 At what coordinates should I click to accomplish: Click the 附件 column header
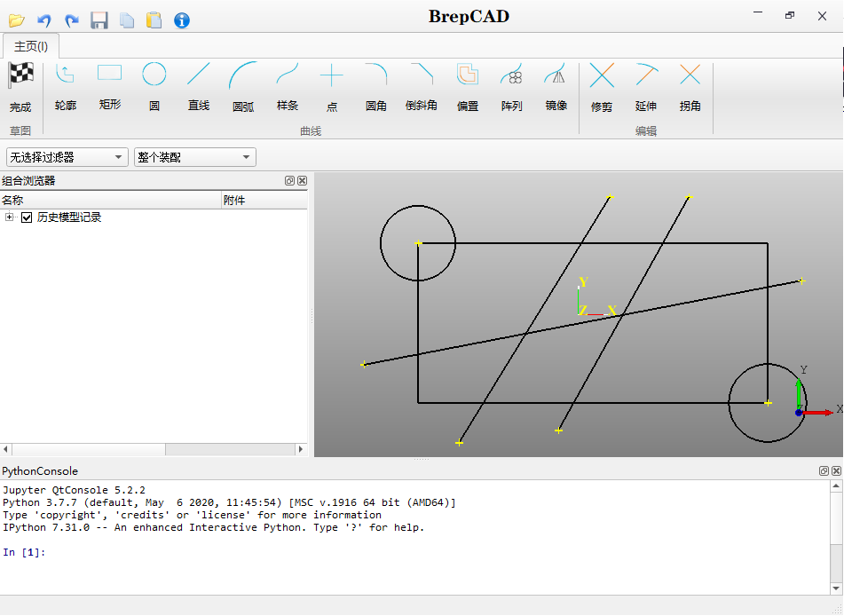tap(264, 201)
